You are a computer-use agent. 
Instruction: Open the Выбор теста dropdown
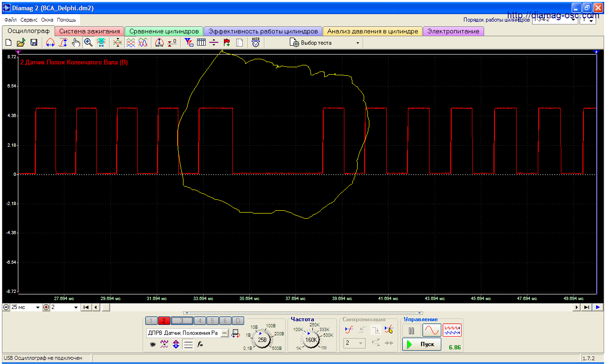pyautogui.click(x=326, y=43)
